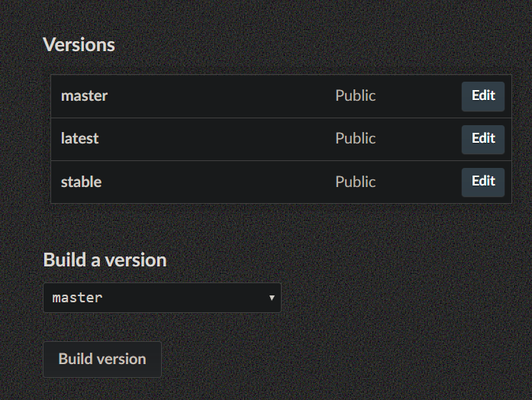Click Public label in latest row

click(x=355, y=138)
